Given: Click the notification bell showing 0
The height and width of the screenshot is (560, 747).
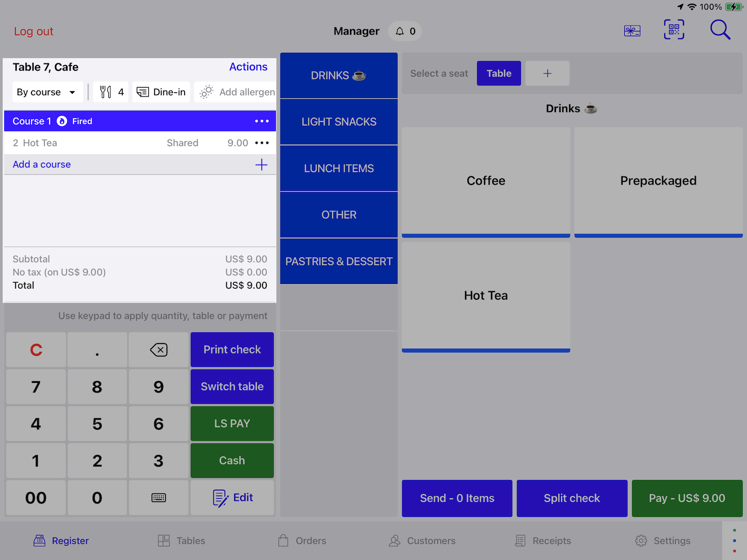Looking at the screenshot, I should click(x=404, y=31).
